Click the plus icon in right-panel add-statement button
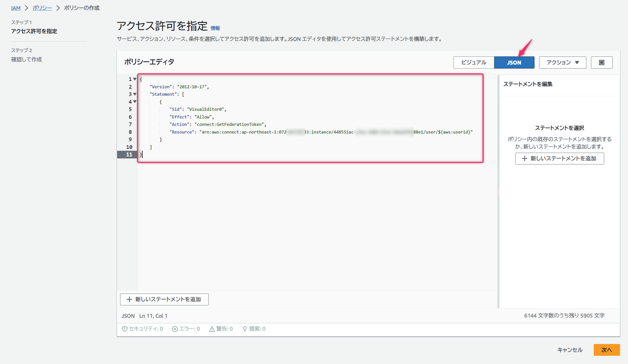This screenshot has width=628, height=364. 525,158
